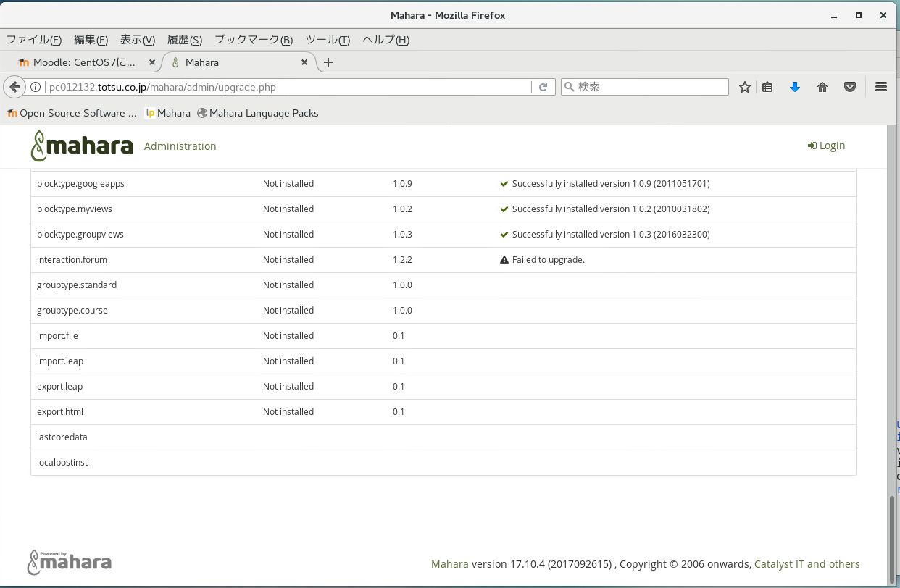Open the ヘルプ(H) menu

[x=386, y=40]
